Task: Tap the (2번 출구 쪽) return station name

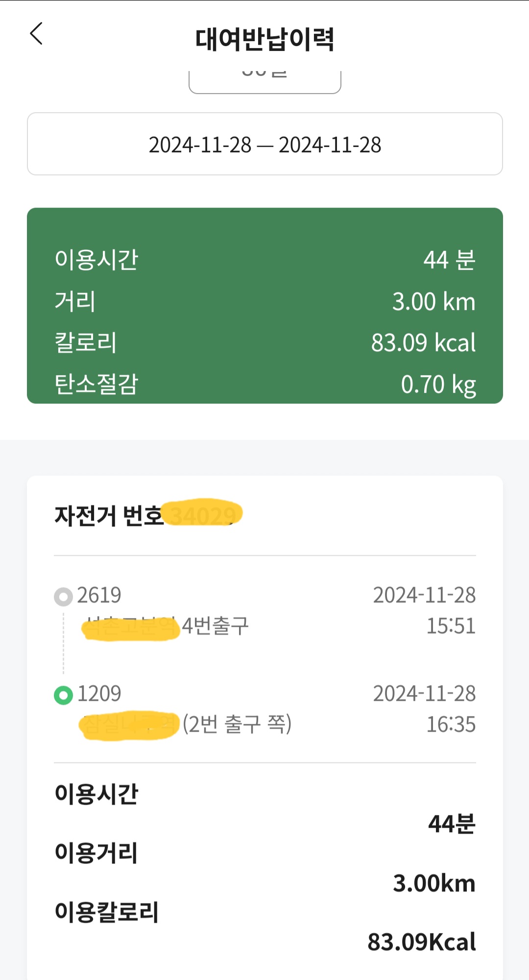Action: click(237, 724)
